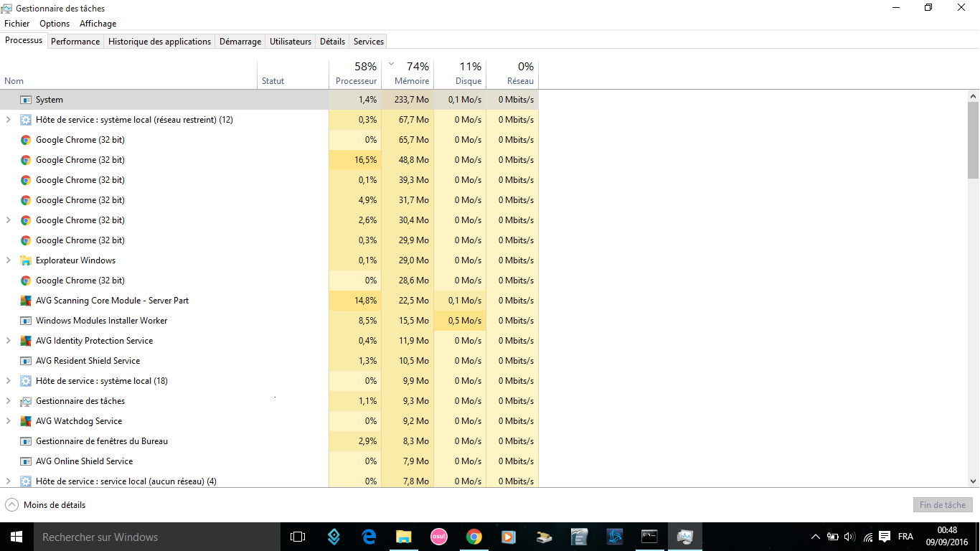Select the Chrome row using 28,6 Mo
Viewport: 980px width, 551px height.
click(x=269, y=281)
